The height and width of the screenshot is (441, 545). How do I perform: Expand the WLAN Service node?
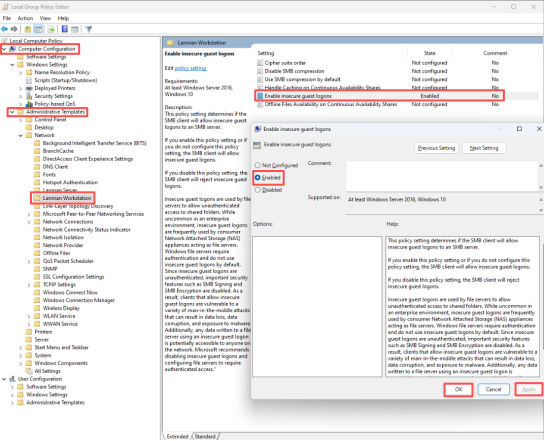tap(29, 316)
